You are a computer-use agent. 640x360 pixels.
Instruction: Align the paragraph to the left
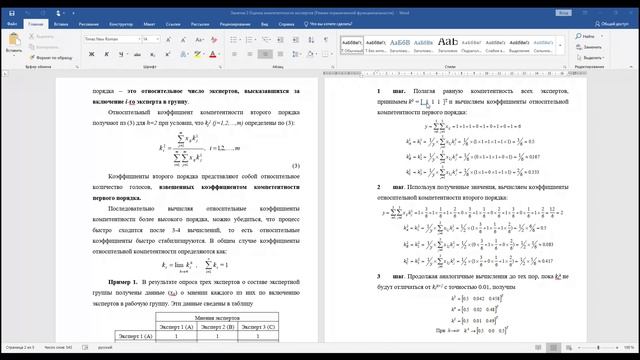coord(234,54)
